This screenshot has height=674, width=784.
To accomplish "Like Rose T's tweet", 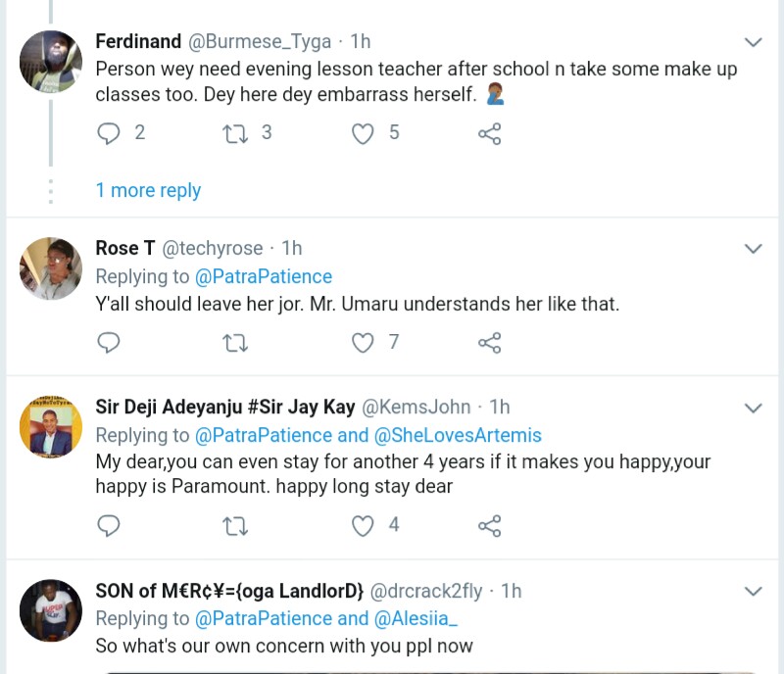I will click(x=363, y=342).
